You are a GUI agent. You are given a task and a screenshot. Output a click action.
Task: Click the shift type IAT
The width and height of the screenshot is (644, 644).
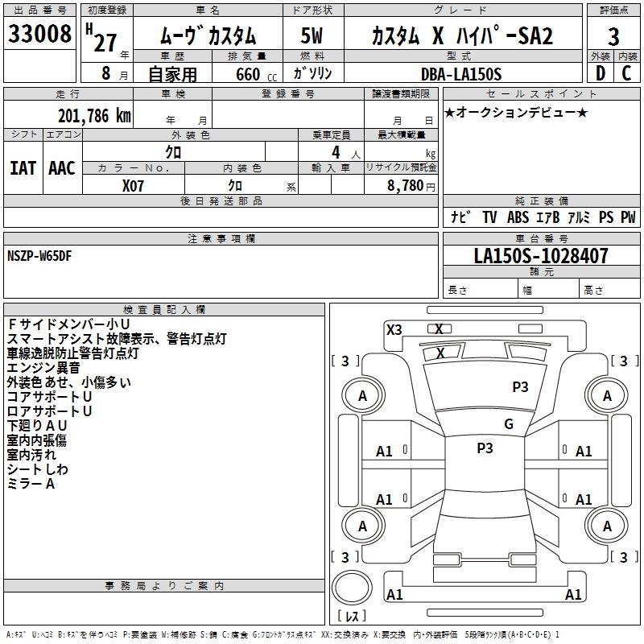(x=23, y=168)
